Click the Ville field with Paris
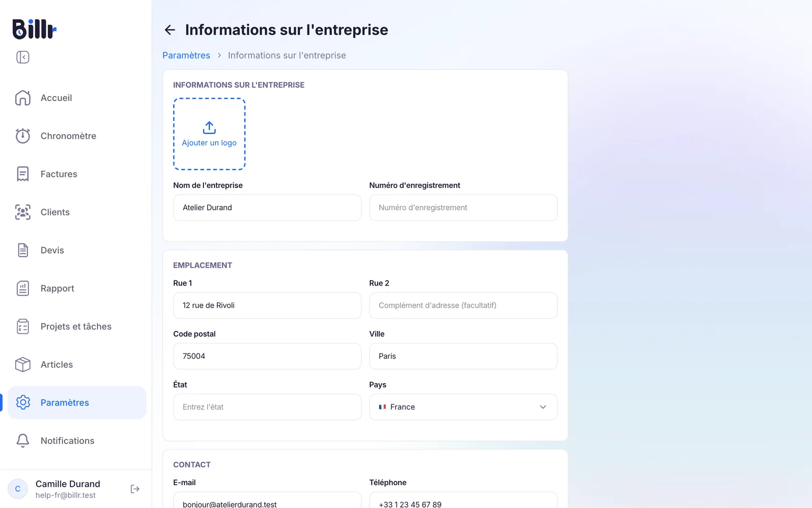 (463, 356)
